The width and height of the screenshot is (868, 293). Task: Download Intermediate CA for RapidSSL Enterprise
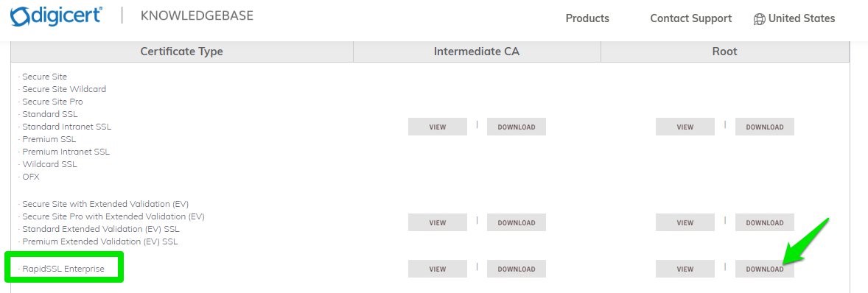(517, 269)
